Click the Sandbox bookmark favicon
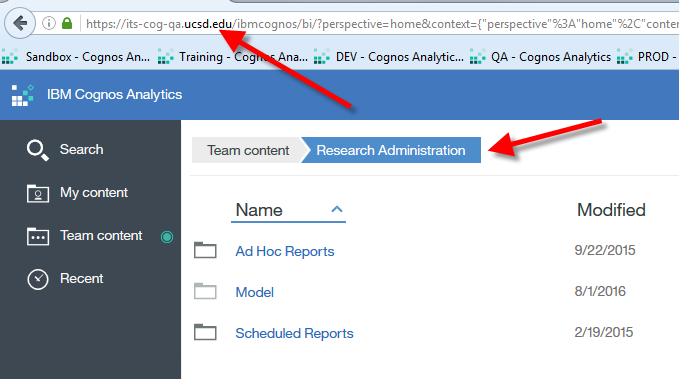Viewport: 679px width, 379px height. [10, 57]
